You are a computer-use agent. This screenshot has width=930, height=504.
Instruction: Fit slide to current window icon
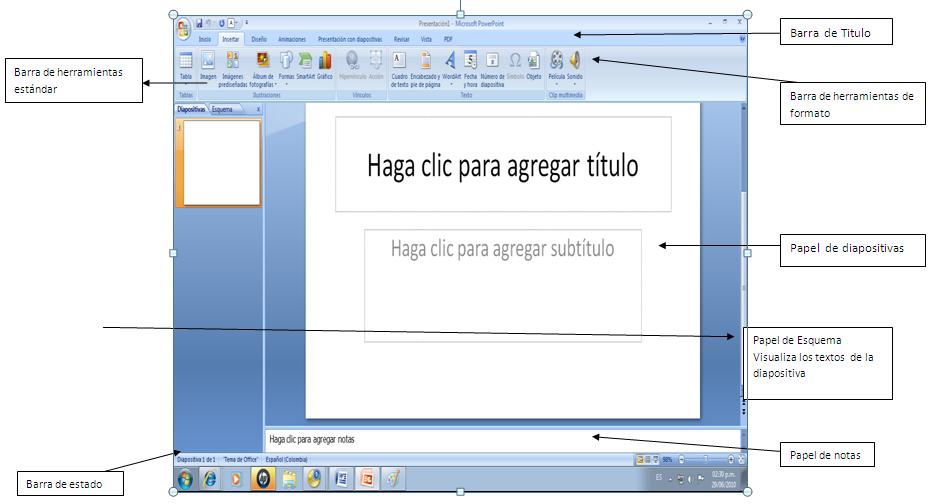pos(741,460)
